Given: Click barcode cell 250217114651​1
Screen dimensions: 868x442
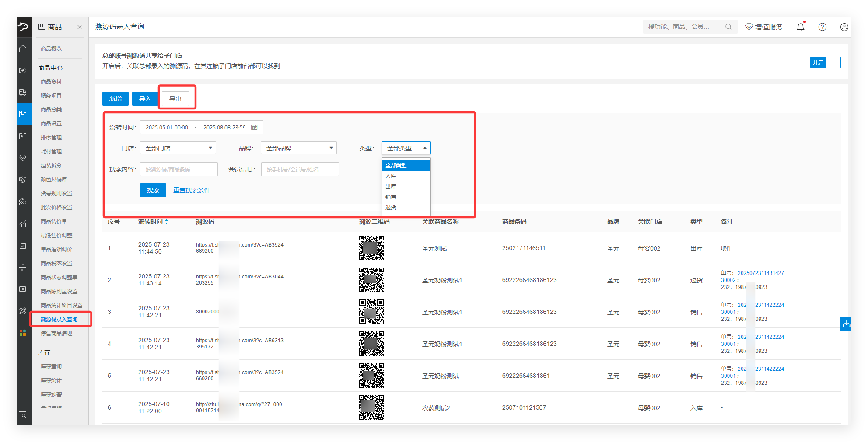Looking at the screenshot, I should click(524, 248).
